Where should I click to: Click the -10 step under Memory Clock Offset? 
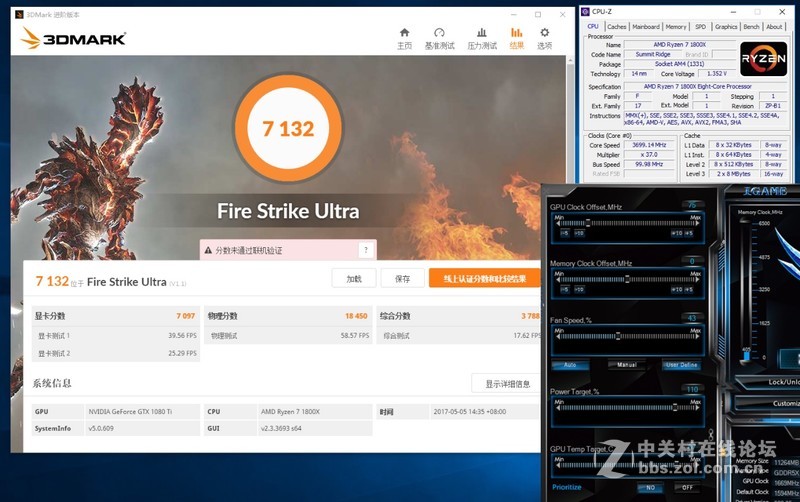(x=580, y=289)
